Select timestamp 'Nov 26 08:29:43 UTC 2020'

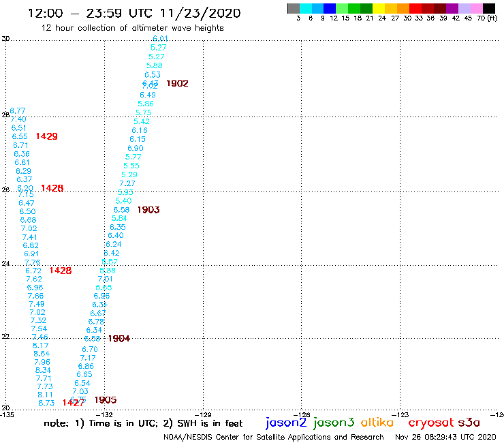coord(445,437)
